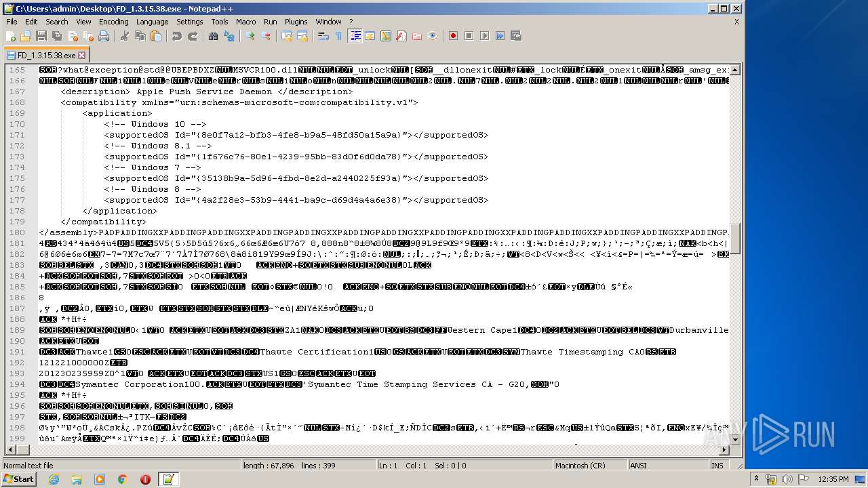
Task: Click horizontal scrollbar left arrow
Action: tap(10, 449)
